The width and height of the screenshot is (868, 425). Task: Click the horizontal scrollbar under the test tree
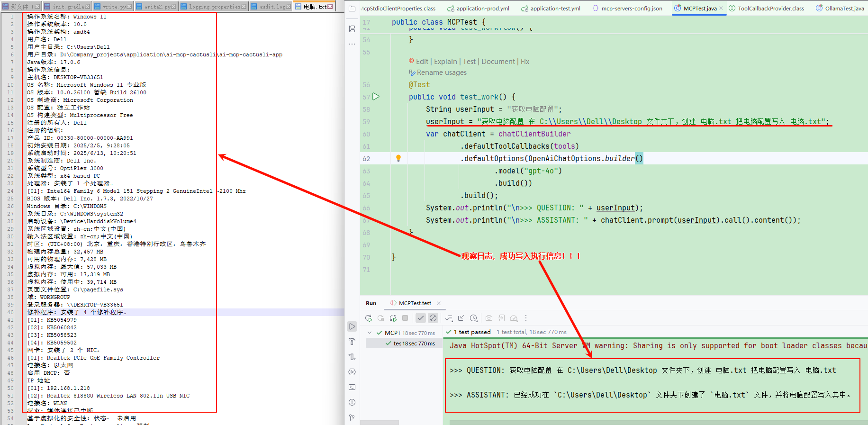pos(380,422)
